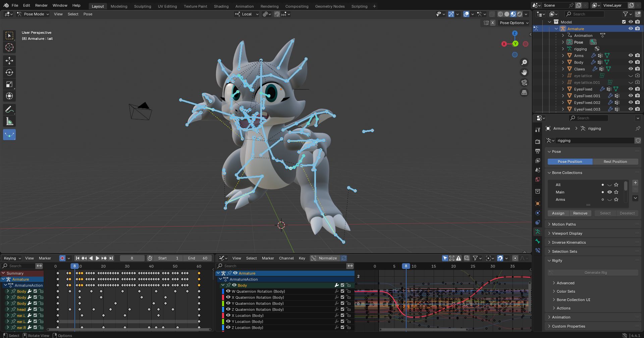The height and width of the screenshot is (338, 644).
Task: Click the Pose Position button
Action: [570, 162]
